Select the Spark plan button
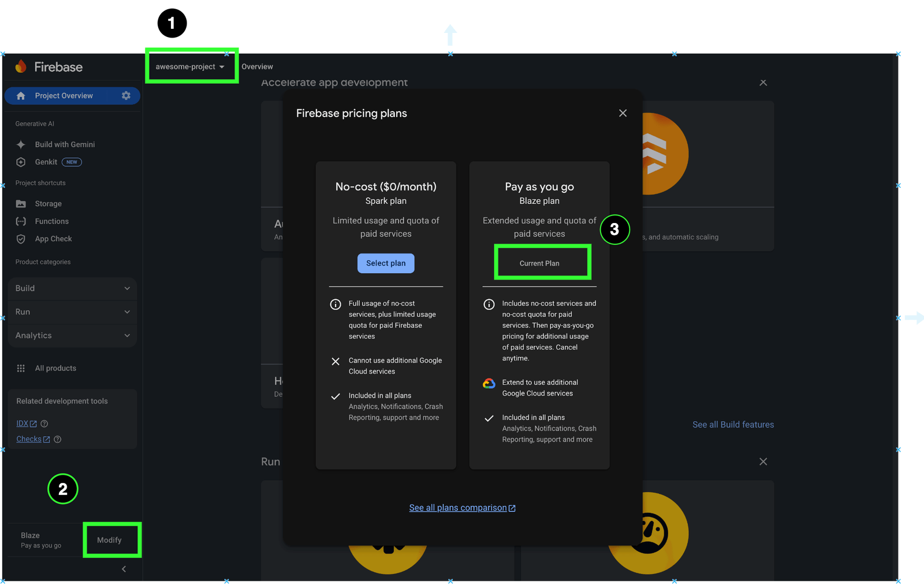The height and width of the screenshot is (584, 924). [386, 263]
